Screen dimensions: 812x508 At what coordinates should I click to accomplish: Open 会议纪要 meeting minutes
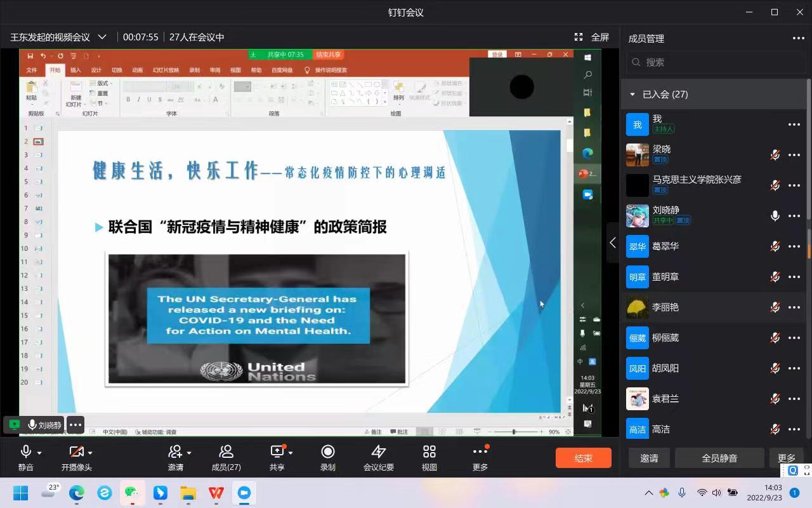[379, 457]
